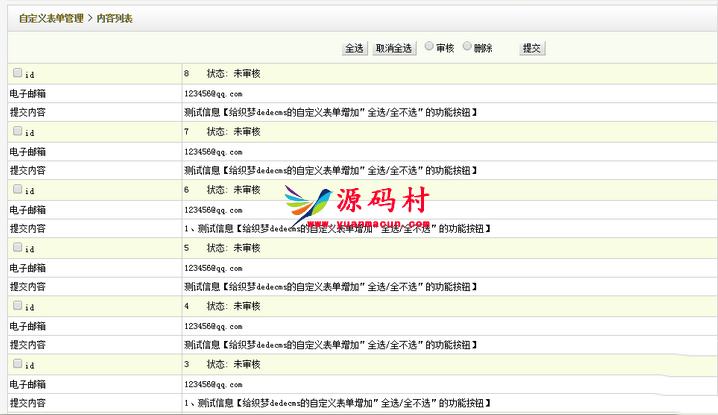The image size is (718, 415).
Task: Click the 提交内容 label under id 8
Action: point(28,113)
